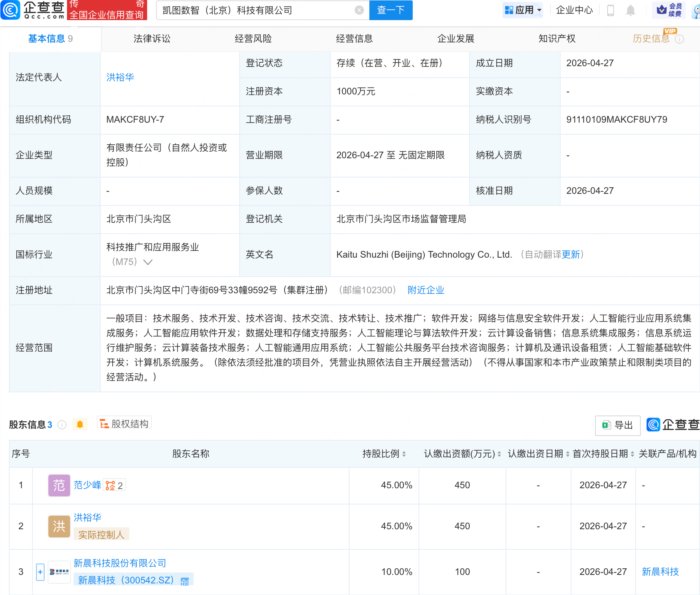
Task: Click the 查一下 search button
Action: pos(391,10)
